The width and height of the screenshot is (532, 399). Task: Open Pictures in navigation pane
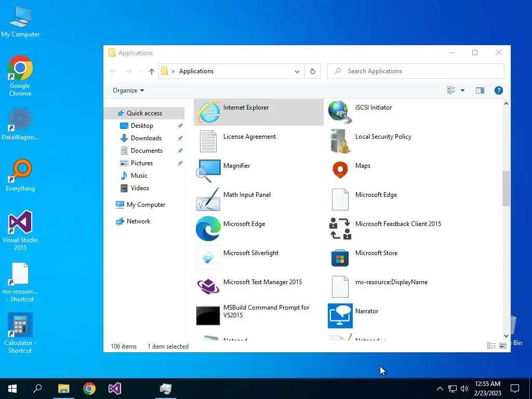[142, 163]
